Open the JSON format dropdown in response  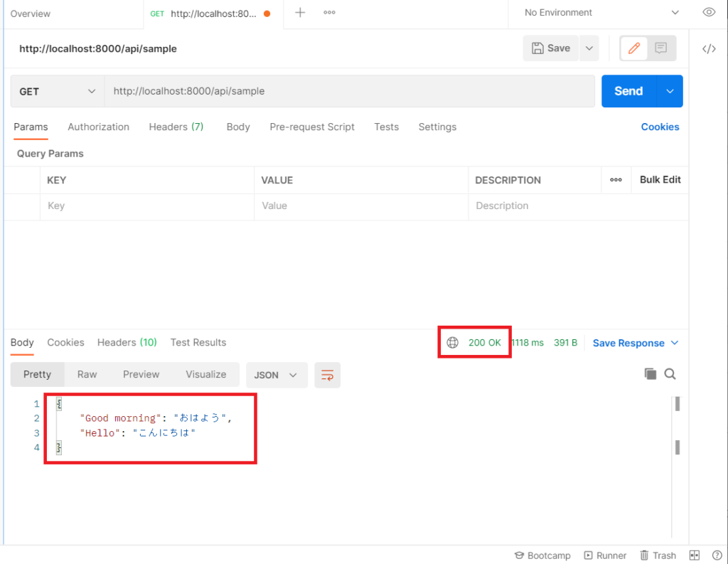pyautogui.click(x=277, y=374)
